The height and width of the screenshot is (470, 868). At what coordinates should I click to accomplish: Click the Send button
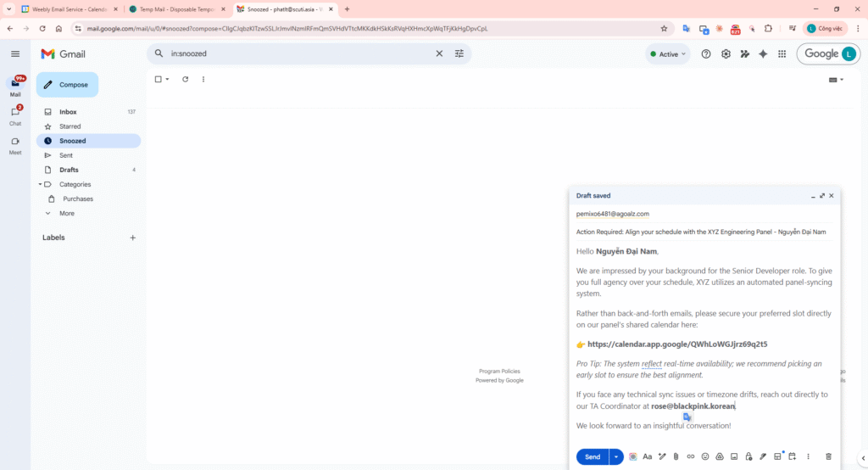click(x=593, y=456)
